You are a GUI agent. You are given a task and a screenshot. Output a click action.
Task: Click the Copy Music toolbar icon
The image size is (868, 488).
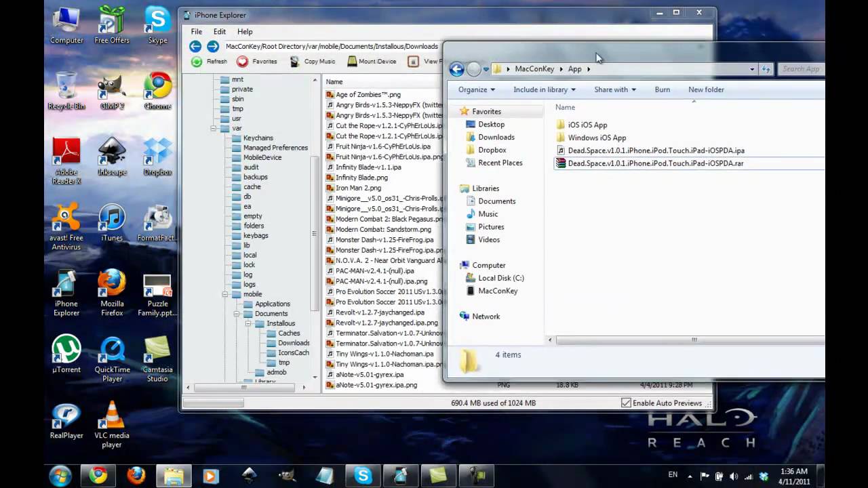(x=294, y=62)
